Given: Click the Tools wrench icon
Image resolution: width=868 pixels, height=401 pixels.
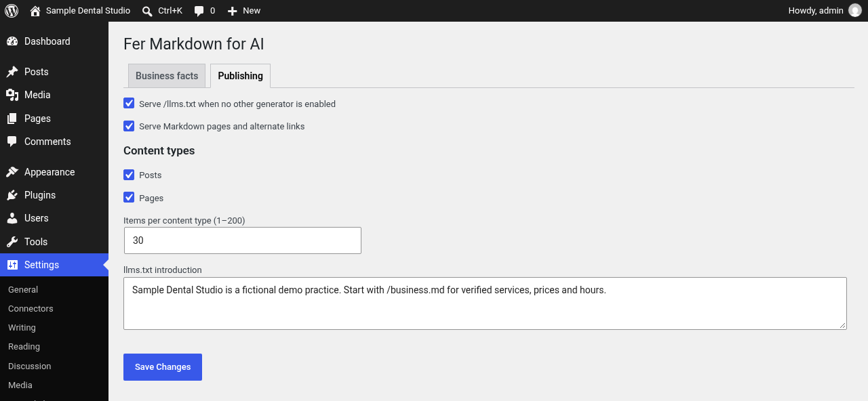Looking at the screenshot, I should (12, 242).
